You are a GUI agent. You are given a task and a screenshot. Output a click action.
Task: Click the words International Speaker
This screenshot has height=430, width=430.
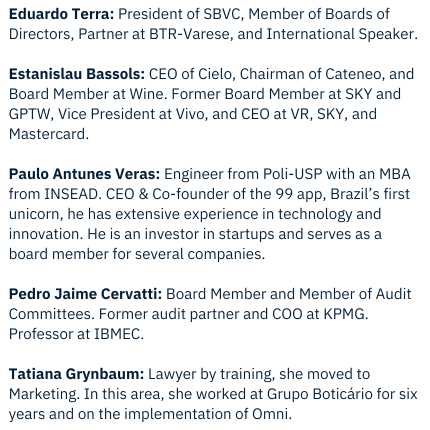point(340,34)
